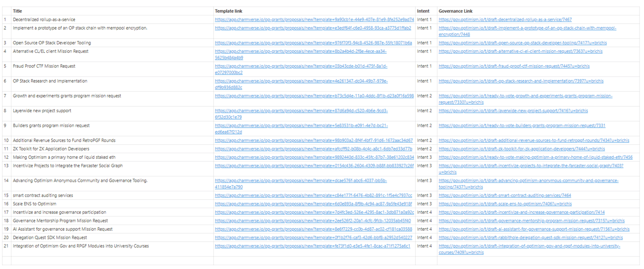The height and width of the screenshot is (269, 644).
Task: Open template link for Decentralized rollup-as-a-service
Action: (x=314, y=20)
